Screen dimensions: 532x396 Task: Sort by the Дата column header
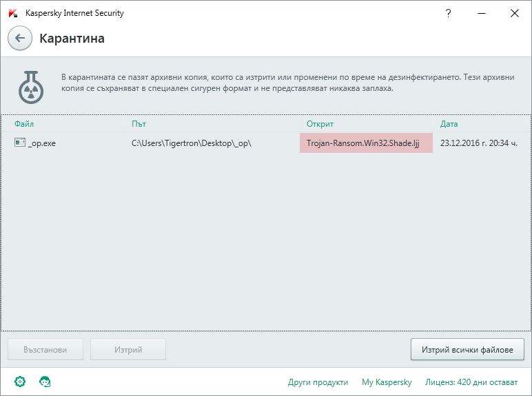[449, 124]
